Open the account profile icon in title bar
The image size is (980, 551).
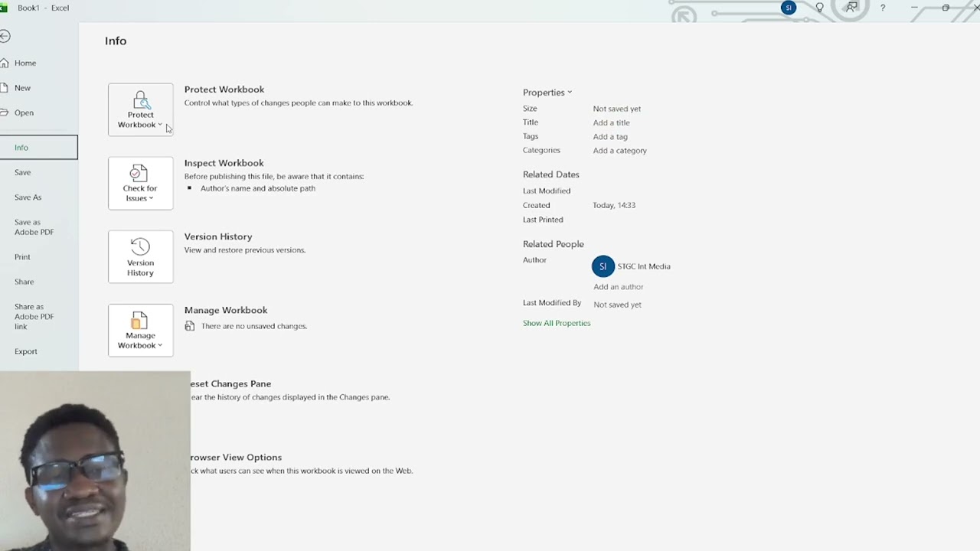(789, 8)
